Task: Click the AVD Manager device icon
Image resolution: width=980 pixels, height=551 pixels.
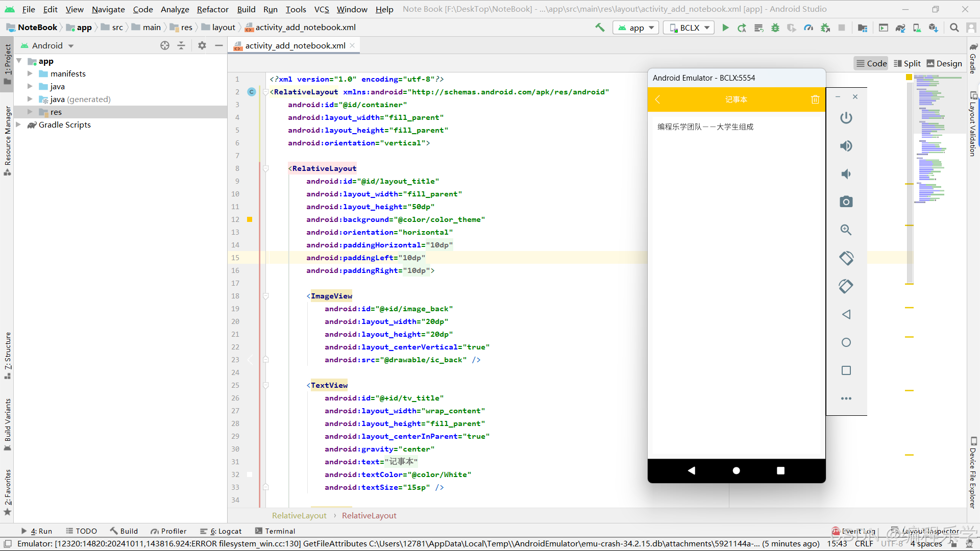Action: [918, 28]
